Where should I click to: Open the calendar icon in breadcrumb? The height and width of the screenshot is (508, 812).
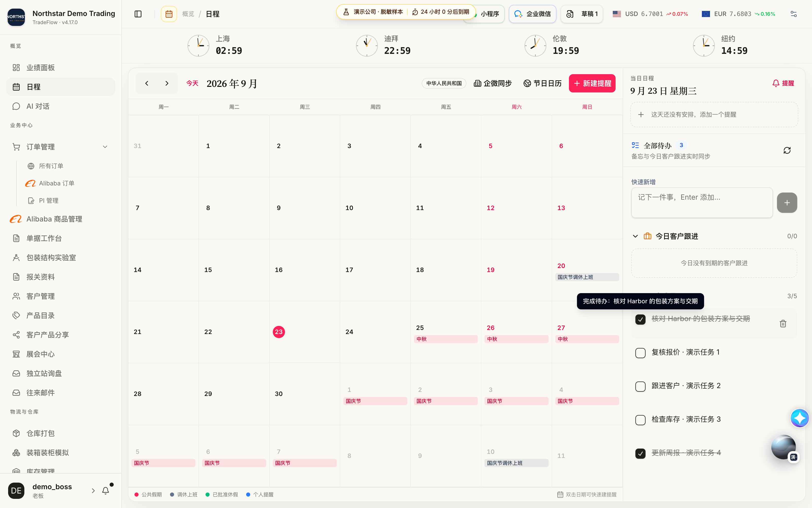tap(169, 14)
